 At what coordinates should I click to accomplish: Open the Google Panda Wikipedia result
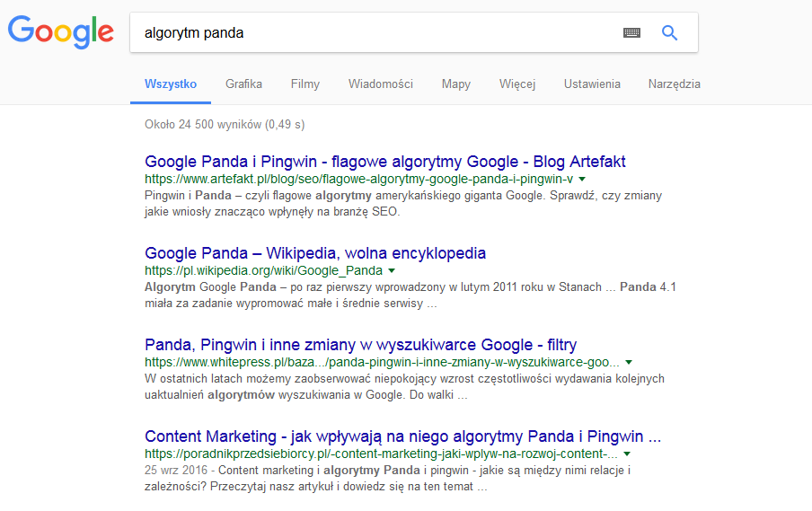315,253
